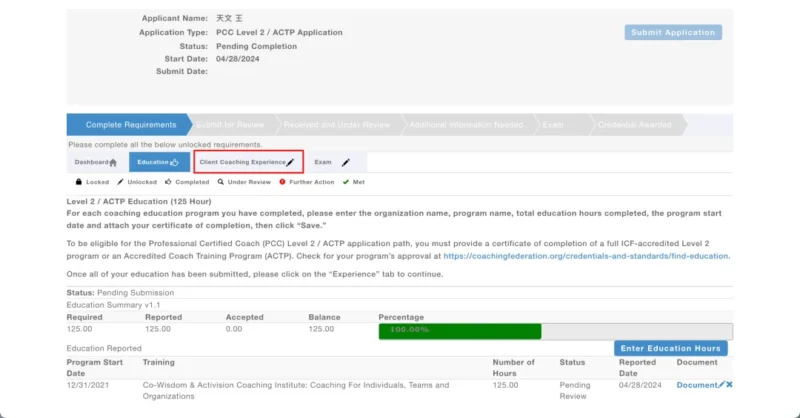800x418 pixels.
Task: Click the Under Review magnifier legend icon
Action: pos(220,183)
